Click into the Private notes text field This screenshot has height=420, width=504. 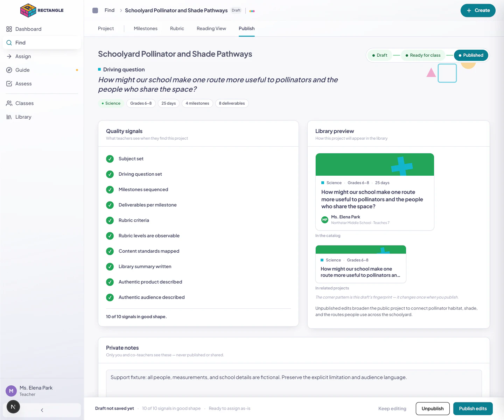294,384
